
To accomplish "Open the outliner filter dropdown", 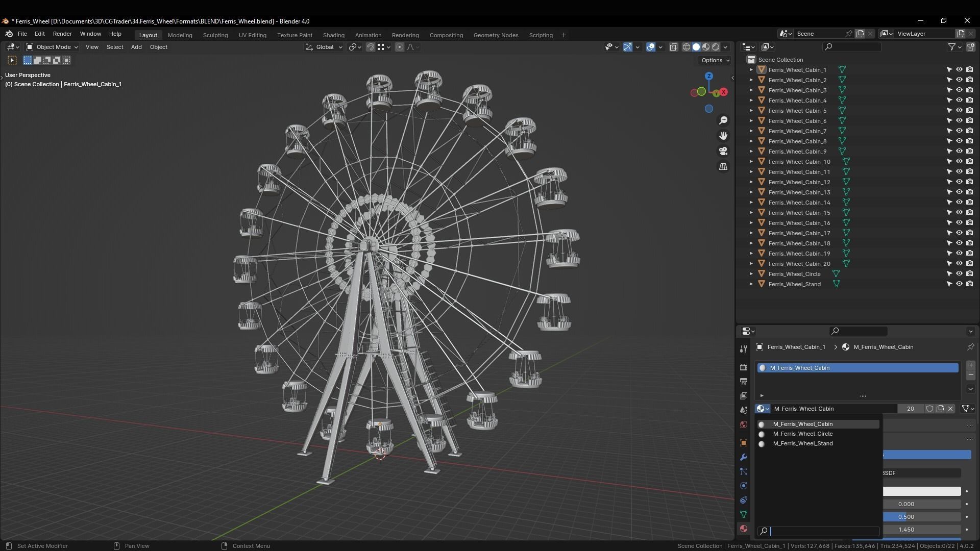I will click(x=954, y=47).
